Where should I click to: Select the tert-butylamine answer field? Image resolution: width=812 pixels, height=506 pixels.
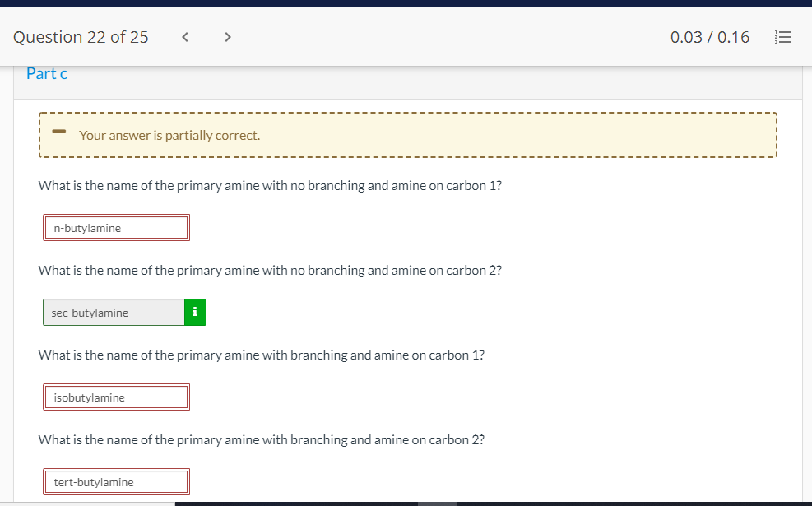coord(115,481)
